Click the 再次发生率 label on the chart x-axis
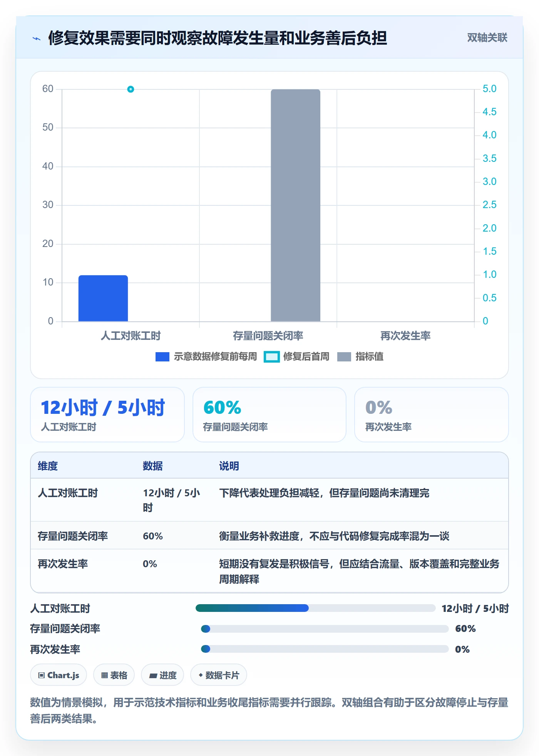 (405, 336)
